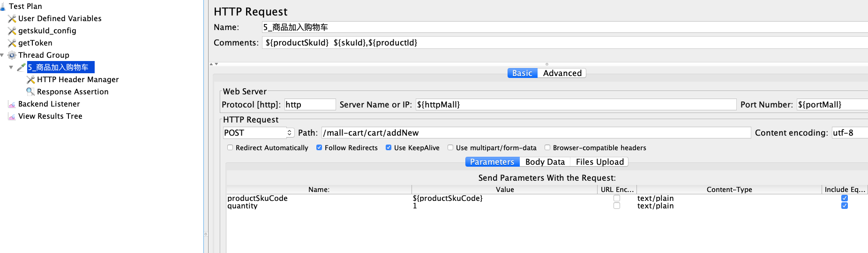Select HTTP Header Manager in tree
Viewport: 868px width, 253px height.
(78, 80)
